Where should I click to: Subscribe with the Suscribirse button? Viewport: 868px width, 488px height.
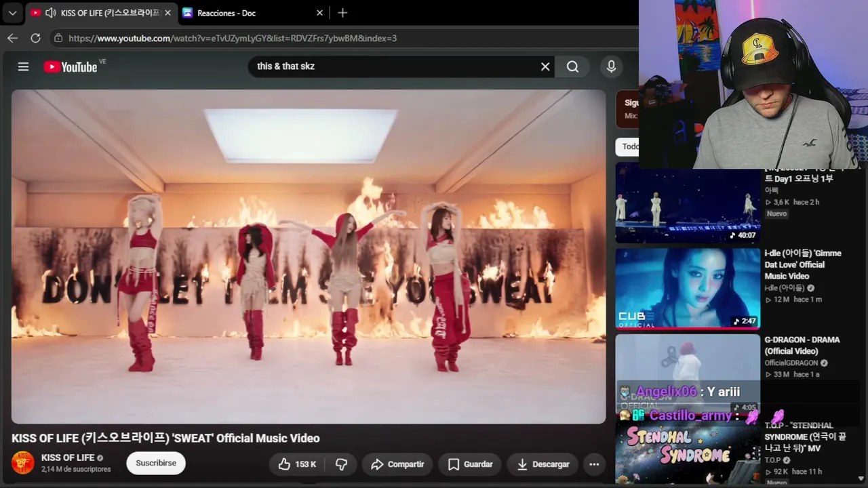tap(156, 463)
